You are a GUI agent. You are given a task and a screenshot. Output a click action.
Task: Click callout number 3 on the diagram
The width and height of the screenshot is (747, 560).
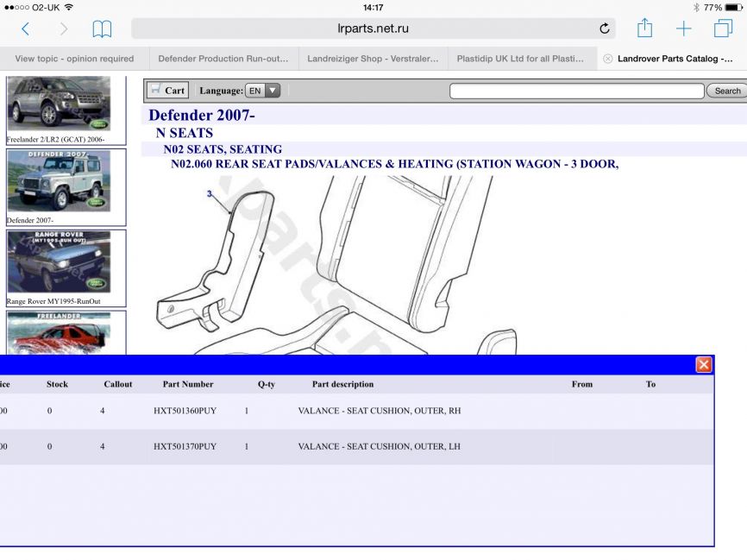tap(209, 193)
